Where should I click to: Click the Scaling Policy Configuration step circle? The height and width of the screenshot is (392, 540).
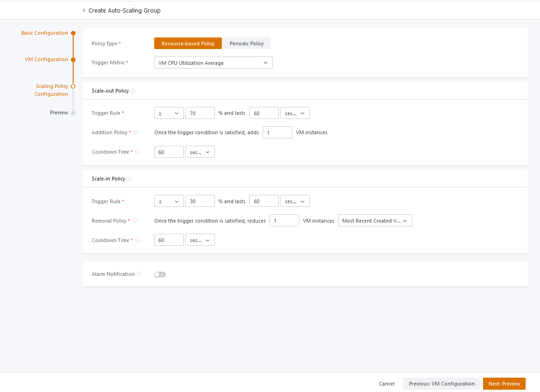pos(73,86)
